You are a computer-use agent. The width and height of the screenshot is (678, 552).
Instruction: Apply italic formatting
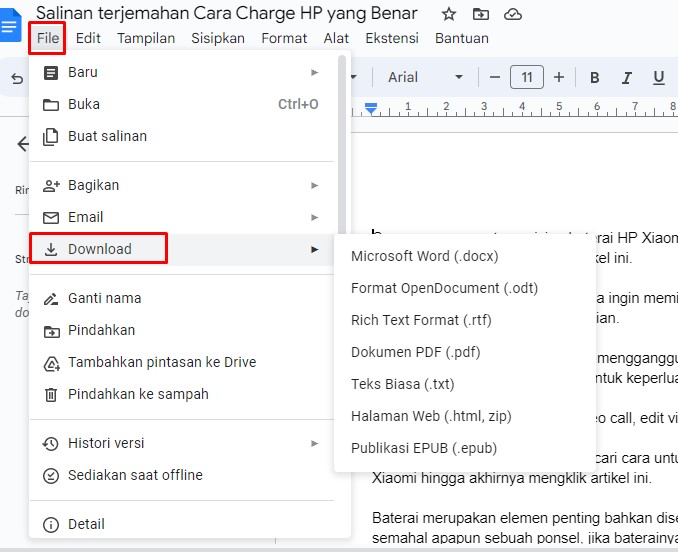pyautogui.click(x=627, y=77)
